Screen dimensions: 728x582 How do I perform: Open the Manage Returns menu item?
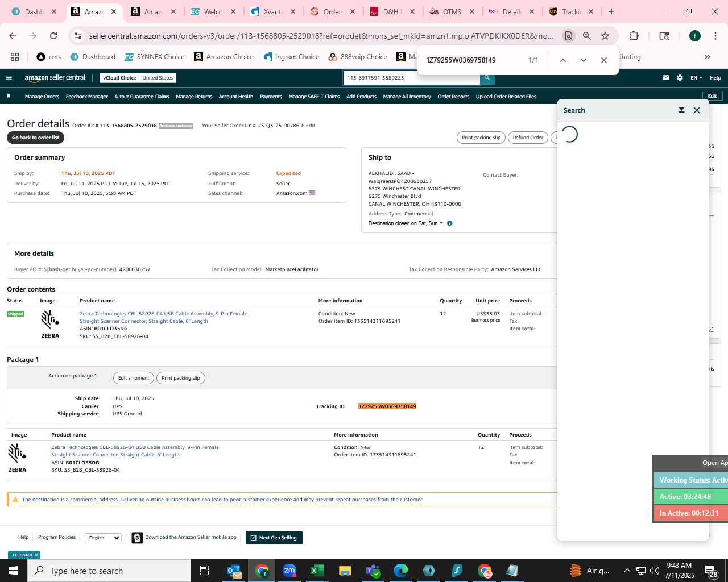194,97
